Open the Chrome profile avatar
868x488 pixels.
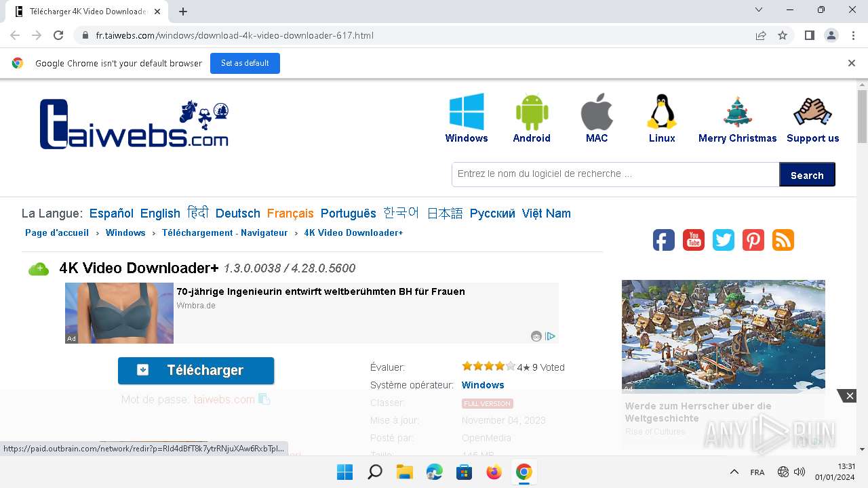point(831,35)
